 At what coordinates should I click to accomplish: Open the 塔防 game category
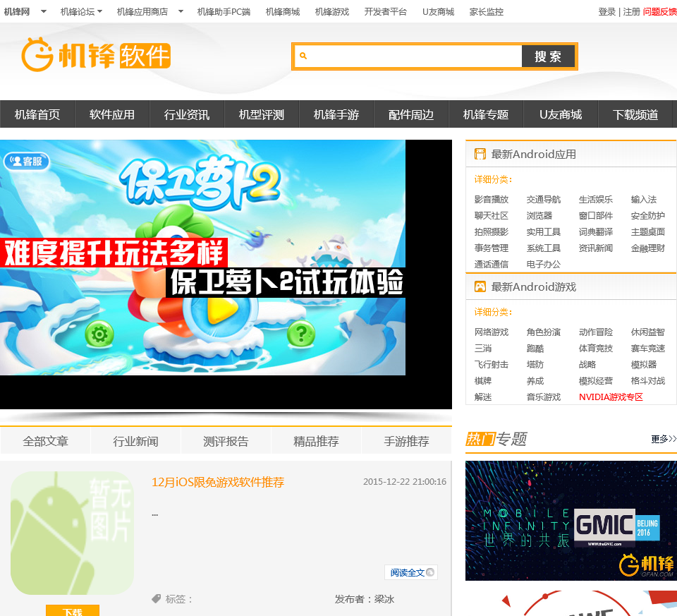(x=535, y=364)
